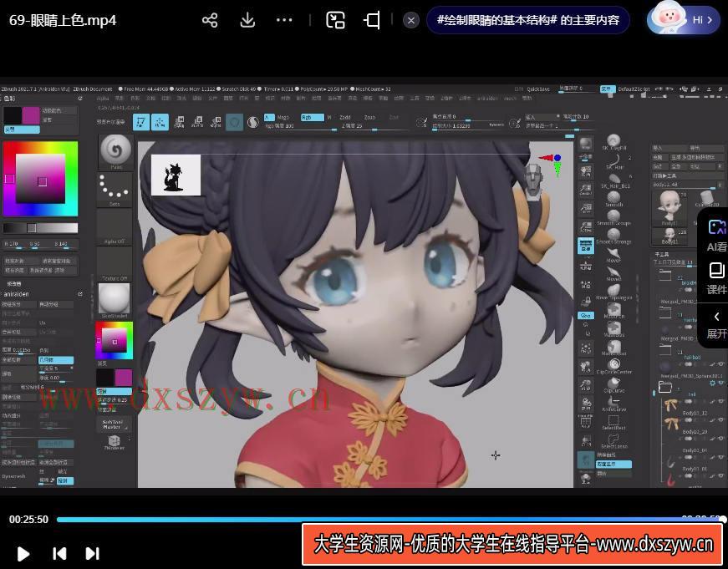This screenshot has width=728, height=569.
Task: Click the character silhouette thumbnail
Action: click(x=176, y=175)
